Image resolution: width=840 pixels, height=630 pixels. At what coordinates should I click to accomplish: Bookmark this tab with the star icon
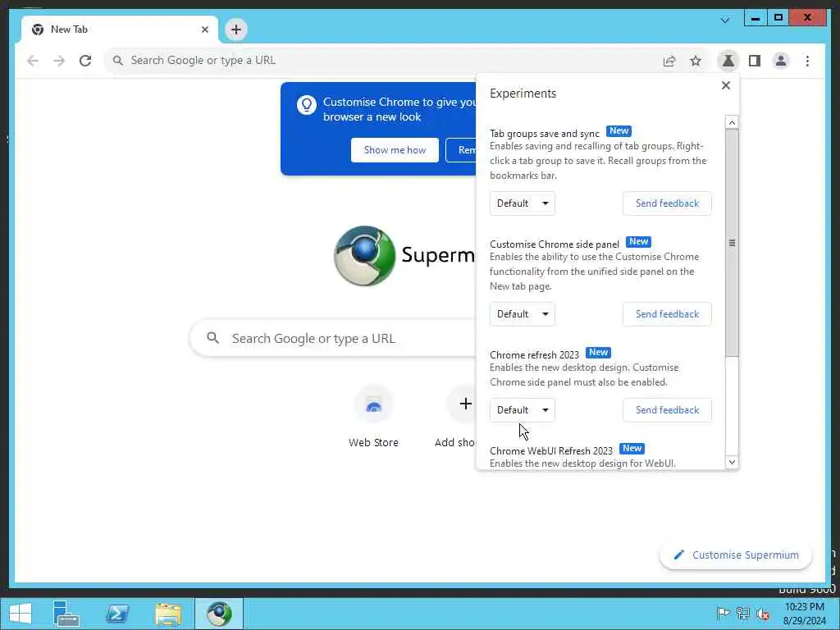[696, 61]
